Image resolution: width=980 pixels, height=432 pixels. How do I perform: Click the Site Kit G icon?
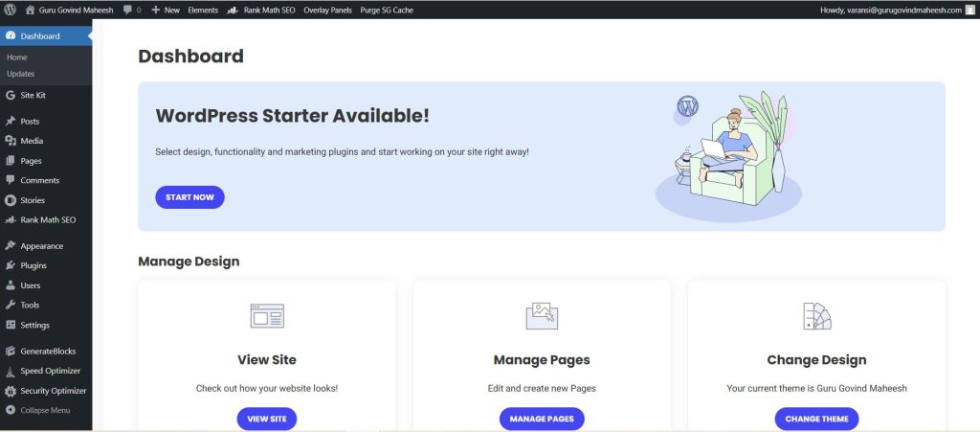coord(10,95)
